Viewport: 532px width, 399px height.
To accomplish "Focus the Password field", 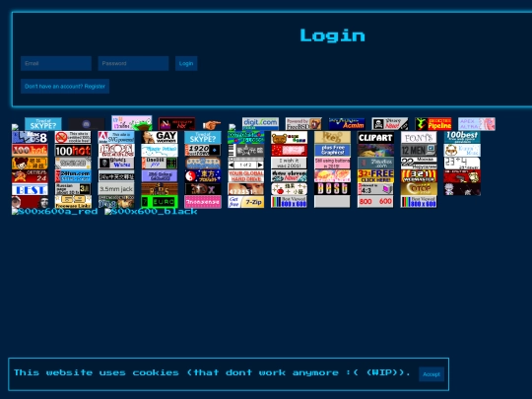I will [133, 63].
